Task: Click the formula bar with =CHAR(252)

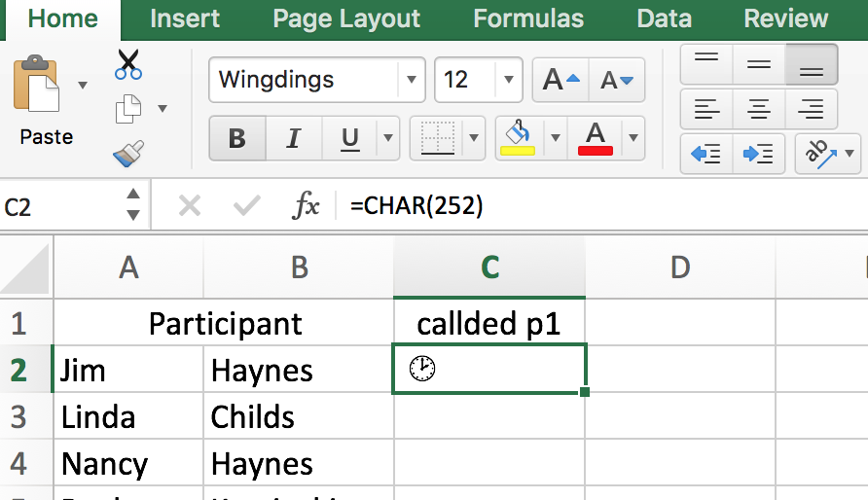Action: (x=603, y=206)
